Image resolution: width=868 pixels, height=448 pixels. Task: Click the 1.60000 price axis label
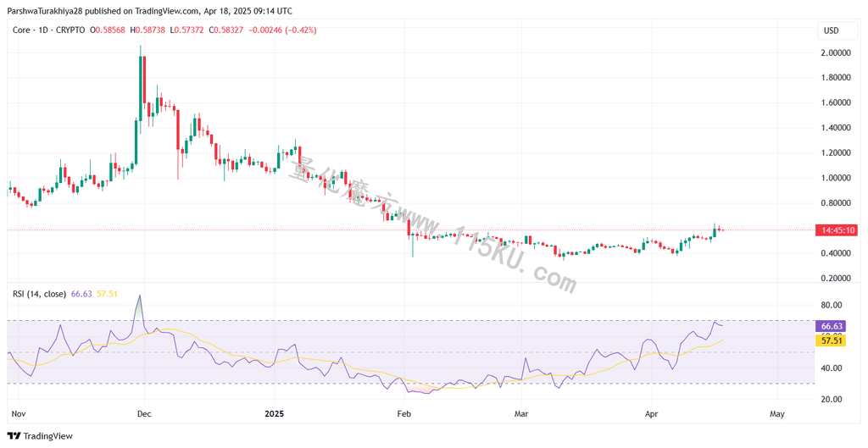pyautogui.click(x=837, y=102)
